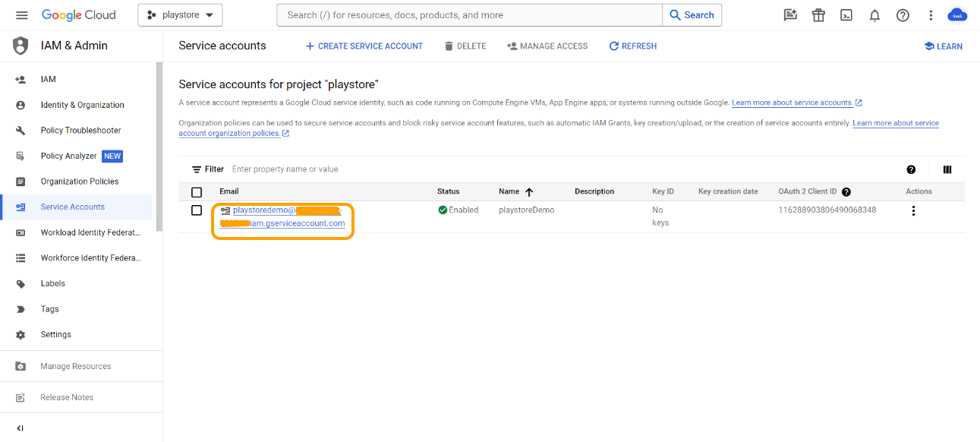The width and height of the screenshot is (980, 442).
Task: Open Learn more about service account organization policies link
Action: click(x=896, y=123)
